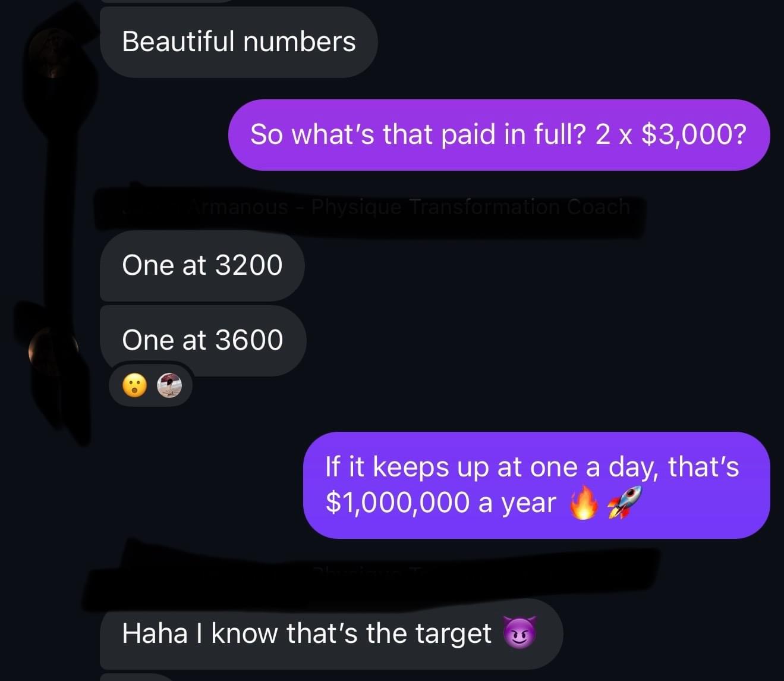Viewport: 784px width, 681px height.
Task: Select the Haha I know that's the target message
Action: (x=331, y=633)
